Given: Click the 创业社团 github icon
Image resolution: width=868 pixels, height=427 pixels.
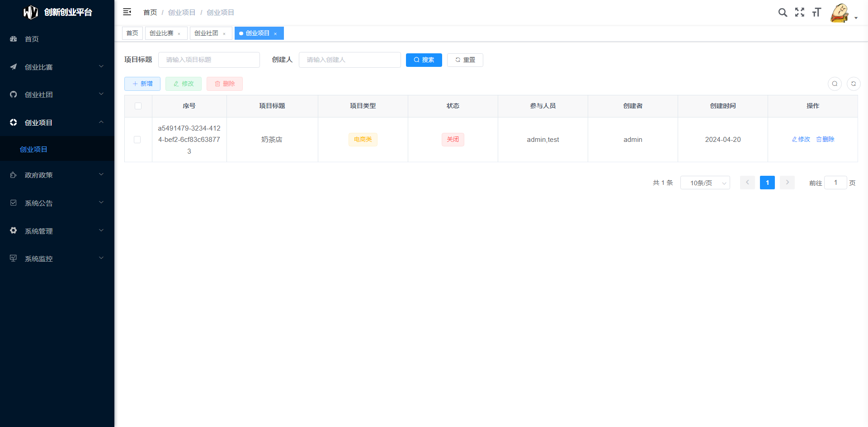Looking at the screenshot, I should click(x=14, y=94).
